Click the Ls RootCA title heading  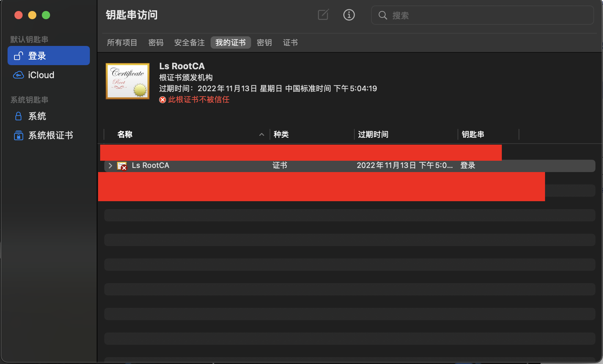click(182, 66)
